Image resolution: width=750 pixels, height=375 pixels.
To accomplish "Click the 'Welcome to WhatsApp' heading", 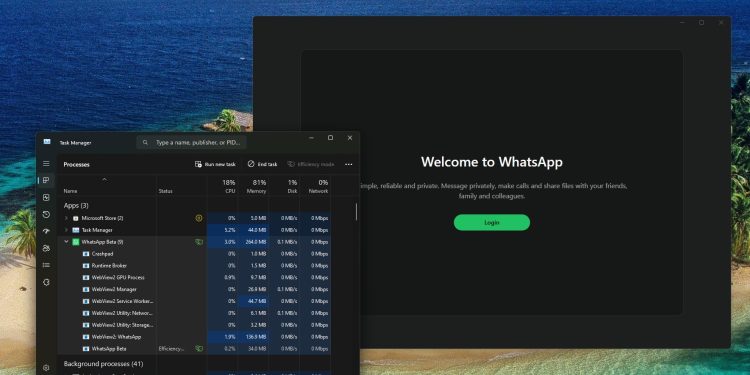I will pyautogui.click(x=492, y=162).
